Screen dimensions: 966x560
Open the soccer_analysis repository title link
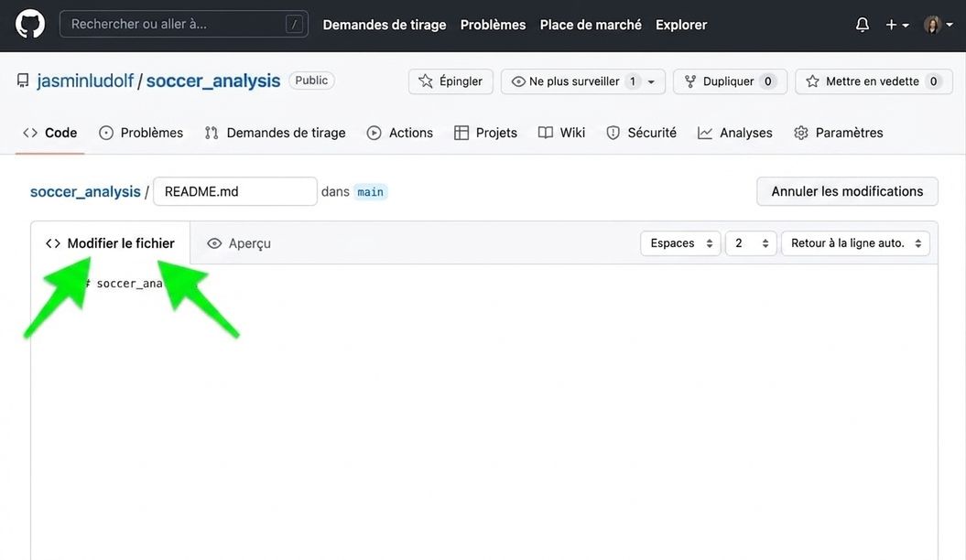[x=213, y=81]
